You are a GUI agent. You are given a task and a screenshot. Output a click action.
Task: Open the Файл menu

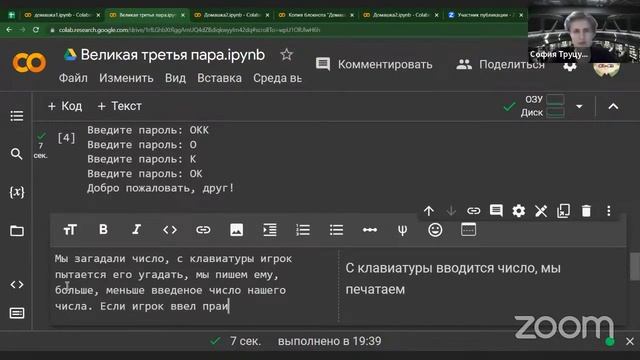tap(73, 78)
